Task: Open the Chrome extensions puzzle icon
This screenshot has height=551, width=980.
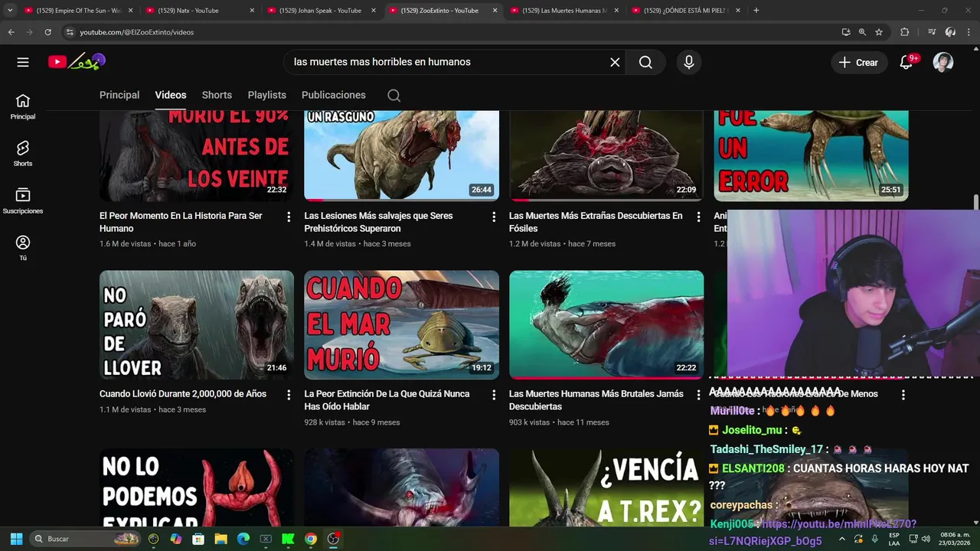Action: (905, 32)
